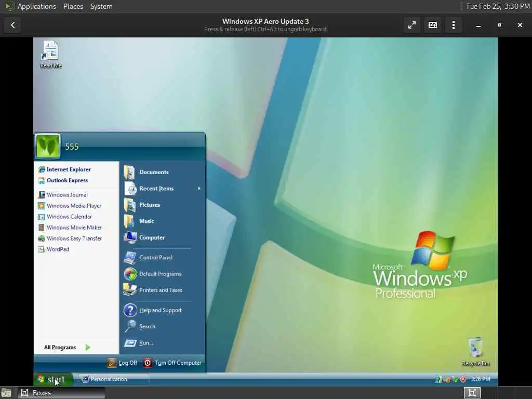Select the Recycle Bin icon
Image resolution: width=532 pixels, height=399 pixels.
click(x=475, y=351)
